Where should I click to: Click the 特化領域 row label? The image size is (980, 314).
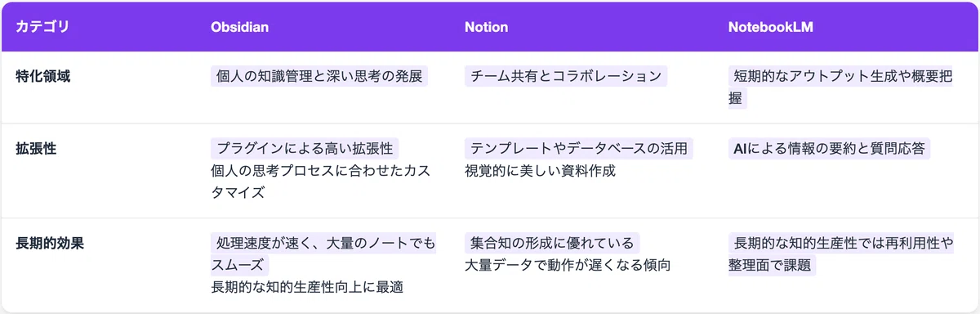tap(42, 77)
